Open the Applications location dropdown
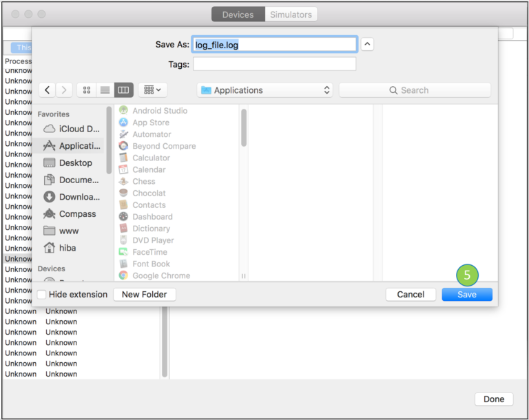529x420 pixels. click(264, 90)
